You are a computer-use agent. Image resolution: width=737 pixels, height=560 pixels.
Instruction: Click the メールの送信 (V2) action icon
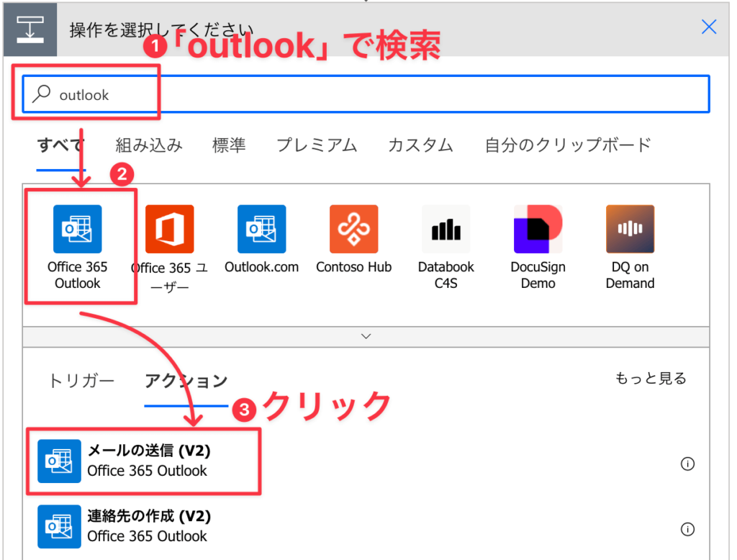pos(59,461)
